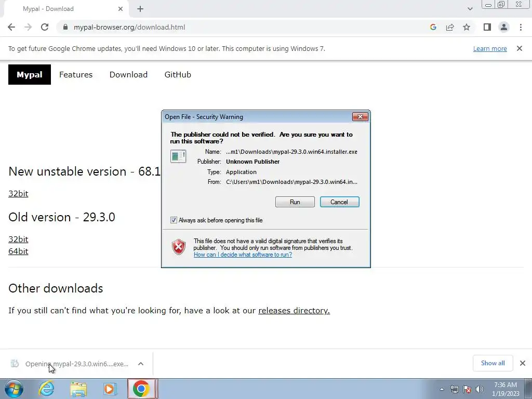The image size is (532, 399).
Task: Click Run in Security Warning dialog
Action: (x=295, y=202)
